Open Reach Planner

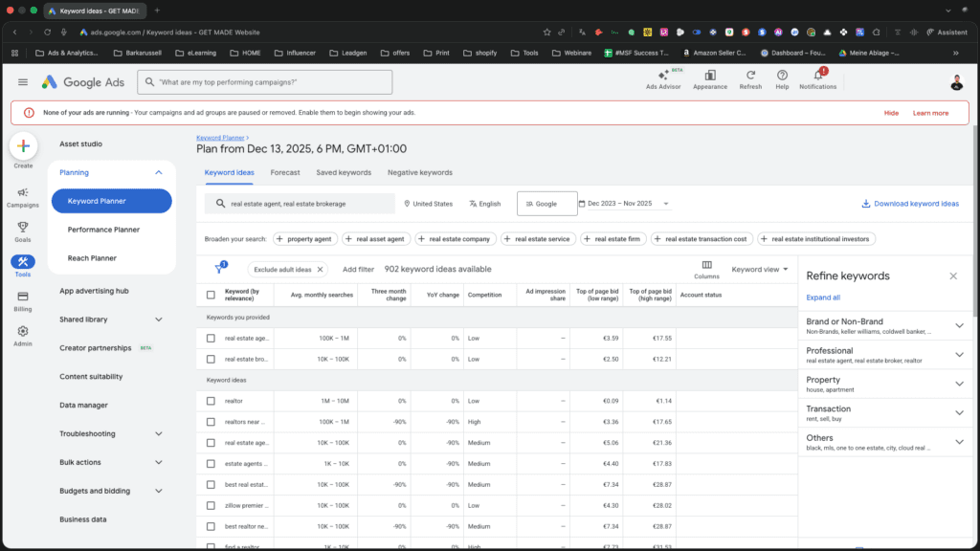(x=92, y=258)
